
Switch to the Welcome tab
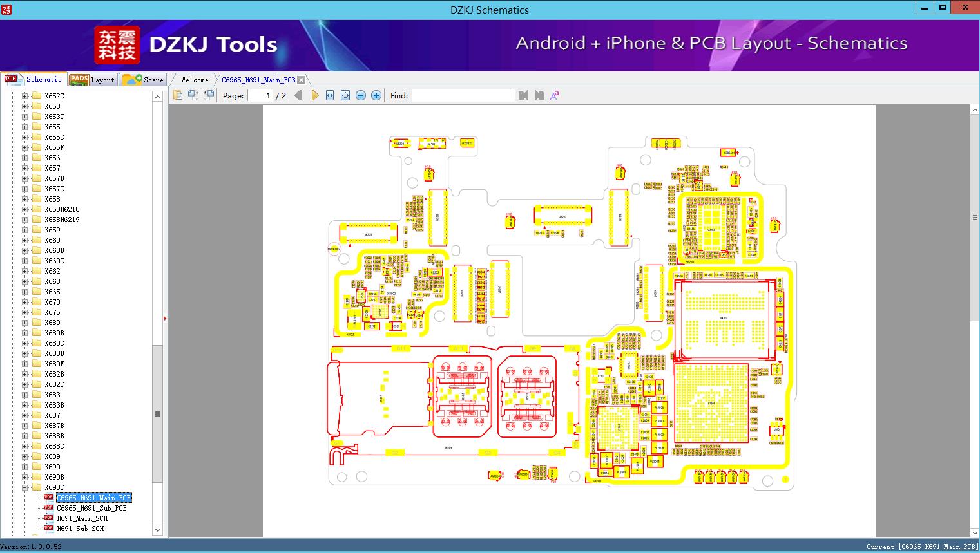[194, 80]
